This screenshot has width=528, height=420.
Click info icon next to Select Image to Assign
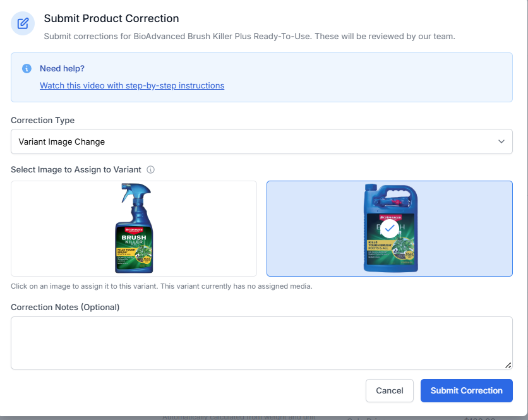pyautogui.click(x=150, y=170)
